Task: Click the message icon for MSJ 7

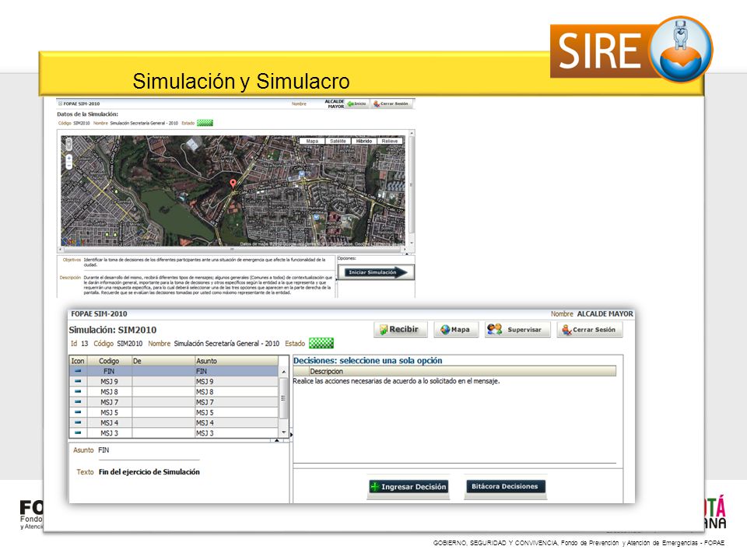Action: pyautogui.click(x=78, y=402)
